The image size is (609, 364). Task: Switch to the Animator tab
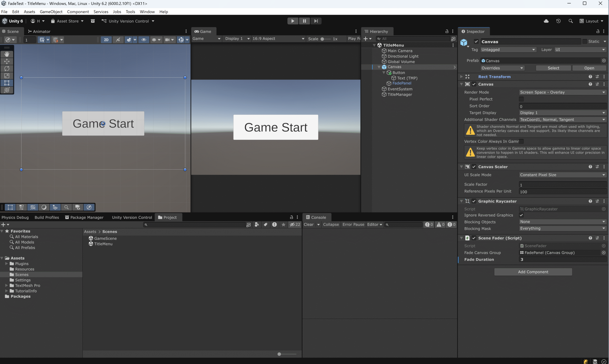pyautogui.click(x=39, y=31)
